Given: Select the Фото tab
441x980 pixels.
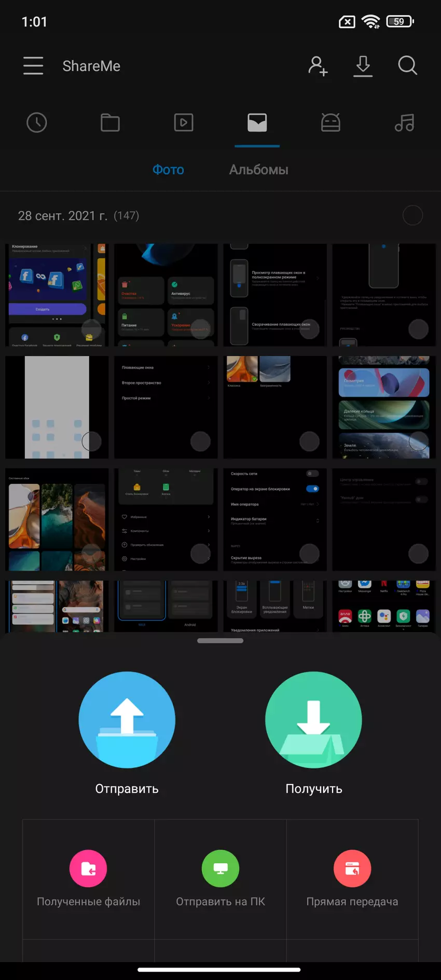Looking at the screenshot, I should click(x=168, y=170).
